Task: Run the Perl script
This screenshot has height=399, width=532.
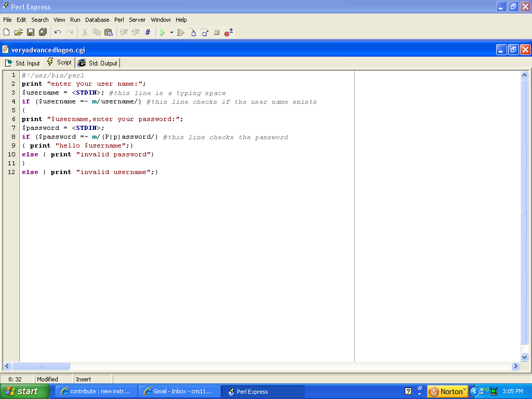Action: coord(164,32)
